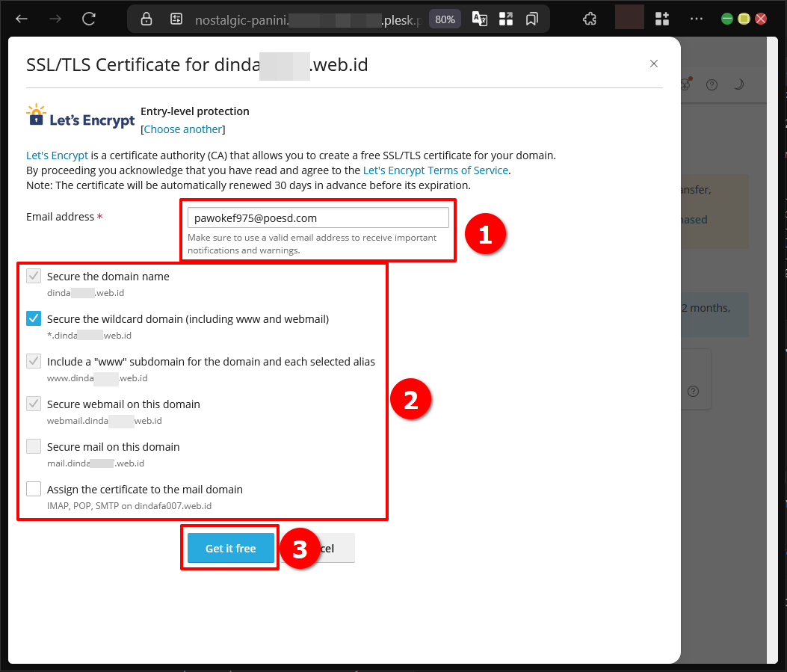Click the QR/apps grid icon in address bar
This screenshot has height=672, width=787.
[506, 19]
